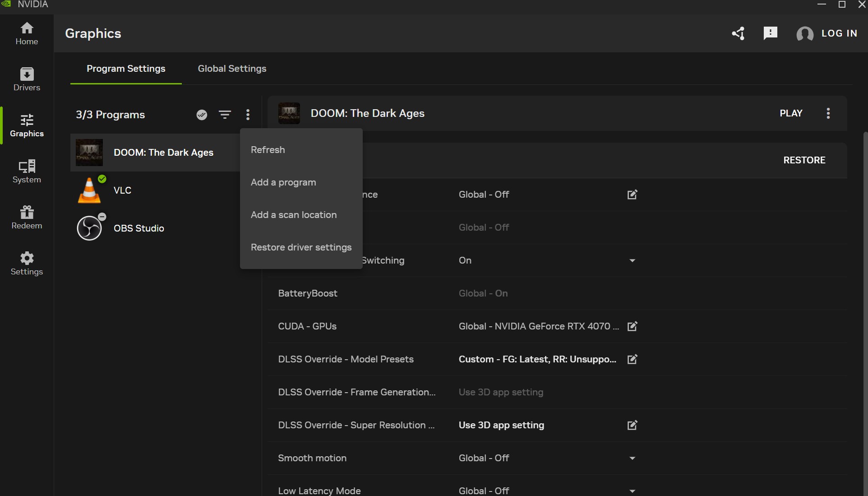Open the Redeem rewards page
Screen dimensions: 868x496
tap(27, 217)
